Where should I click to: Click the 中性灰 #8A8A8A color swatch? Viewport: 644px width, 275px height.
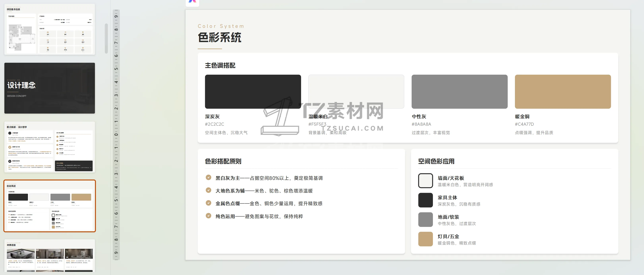point(459,92)
